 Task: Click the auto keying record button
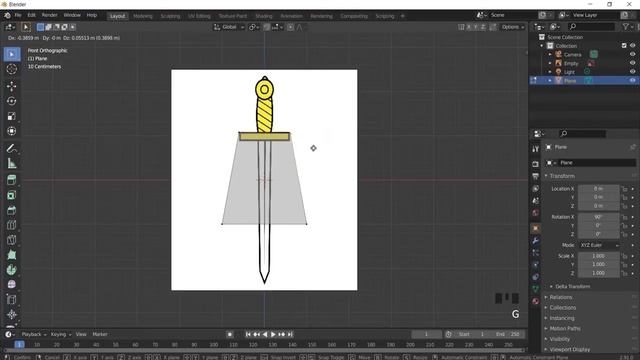pyautogui.click(x=230, y=334)
